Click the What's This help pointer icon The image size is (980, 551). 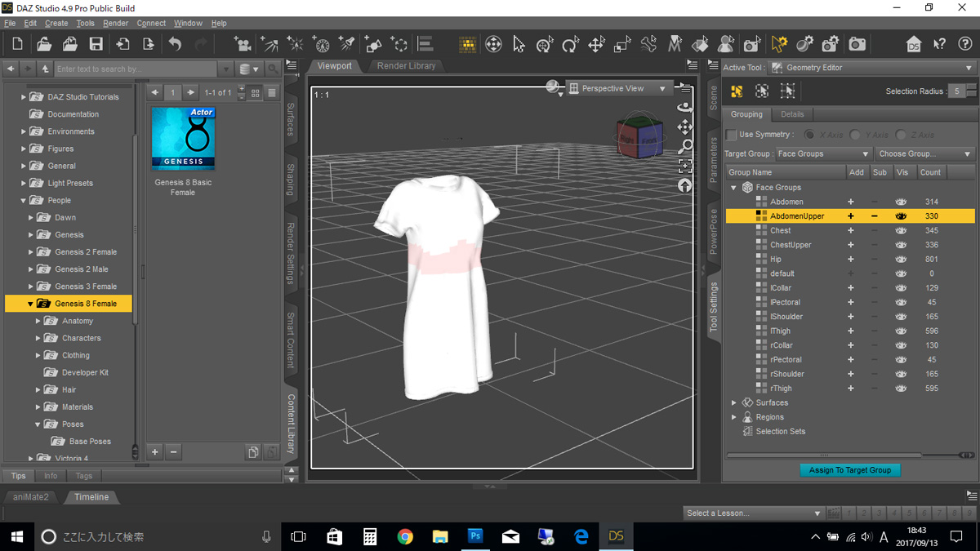(939, 44)
